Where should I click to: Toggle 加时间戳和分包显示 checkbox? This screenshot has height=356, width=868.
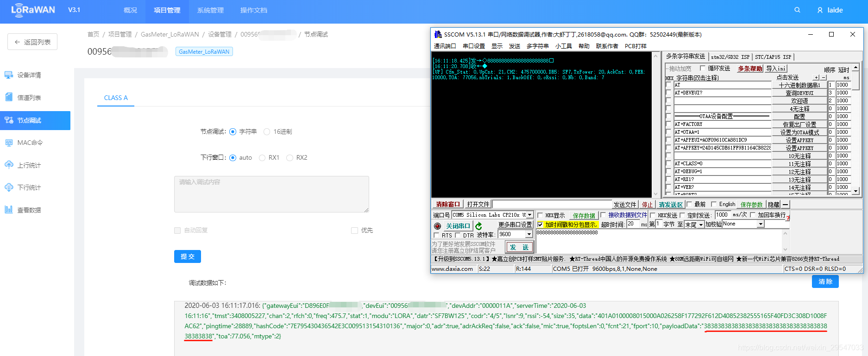click(x=540, y=225)
